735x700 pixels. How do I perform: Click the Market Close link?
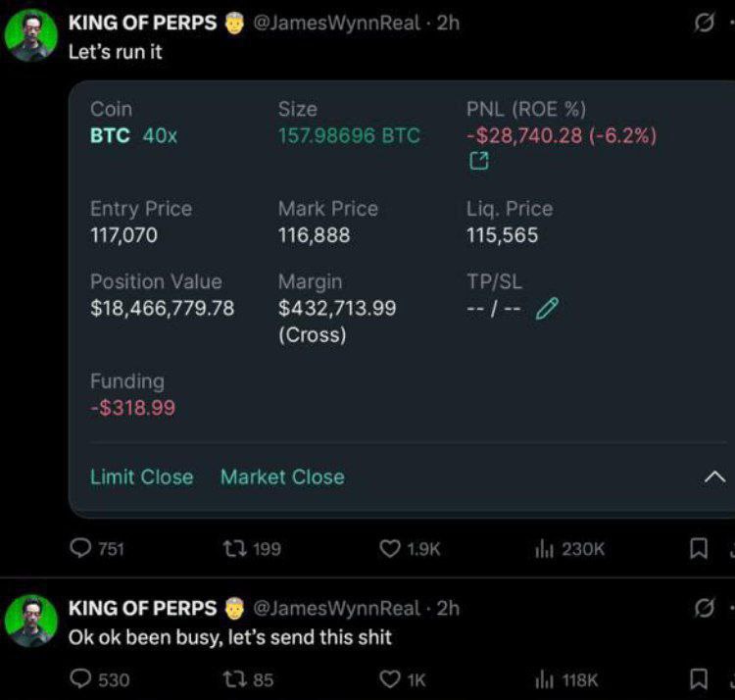(282, 476)
